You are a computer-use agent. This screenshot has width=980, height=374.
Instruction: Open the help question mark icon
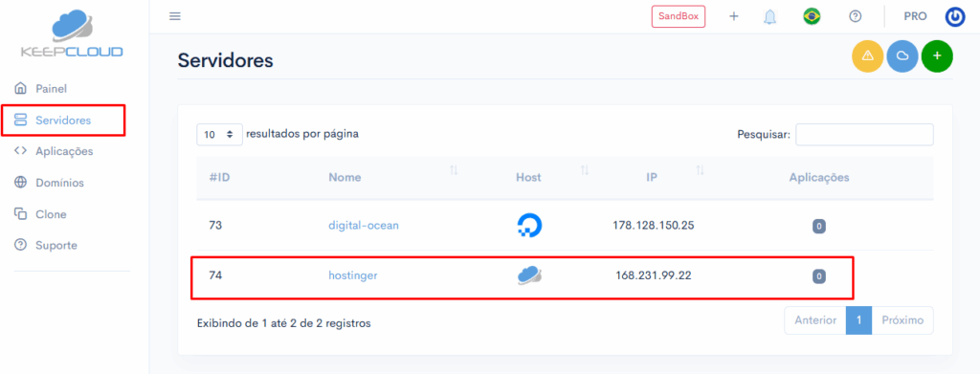855,16
